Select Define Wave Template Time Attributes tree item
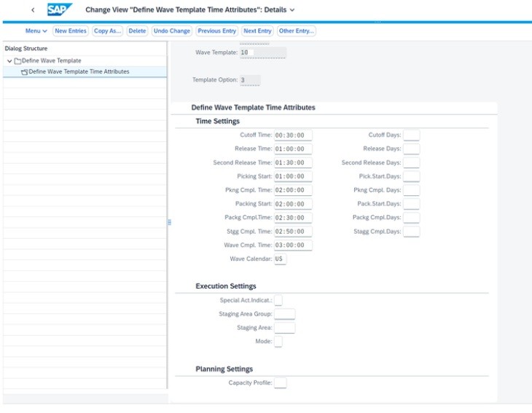This screenshot has width=532, height=413. pyautogui.click(x=79, y=72)
